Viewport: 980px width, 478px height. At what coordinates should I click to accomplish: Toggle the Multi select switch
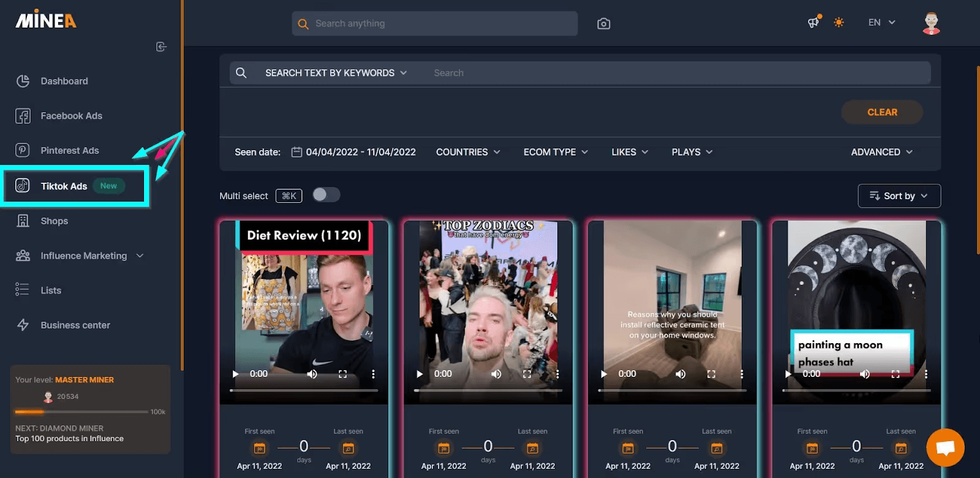point(326,195)
